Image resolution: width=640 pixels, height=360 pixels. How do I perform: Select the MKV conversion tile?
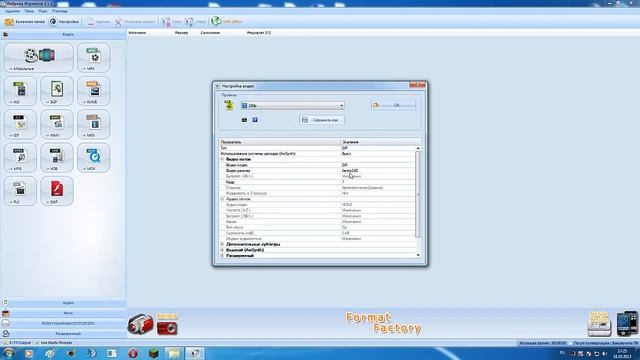point(93,124)
